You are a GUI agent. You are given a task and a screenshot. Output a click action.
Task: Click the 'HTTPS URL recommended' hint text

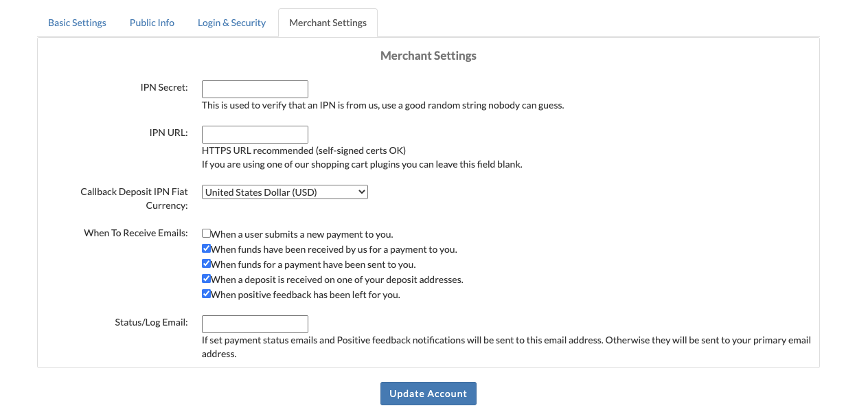(x=304, y=150)
